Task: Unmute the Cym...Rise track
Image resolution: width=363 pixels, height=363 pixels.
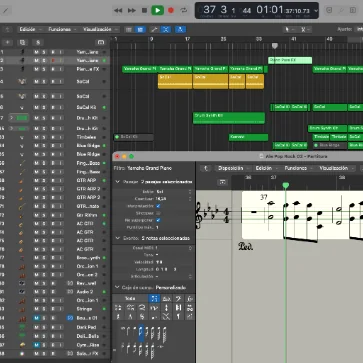Action: click(36, 345)
